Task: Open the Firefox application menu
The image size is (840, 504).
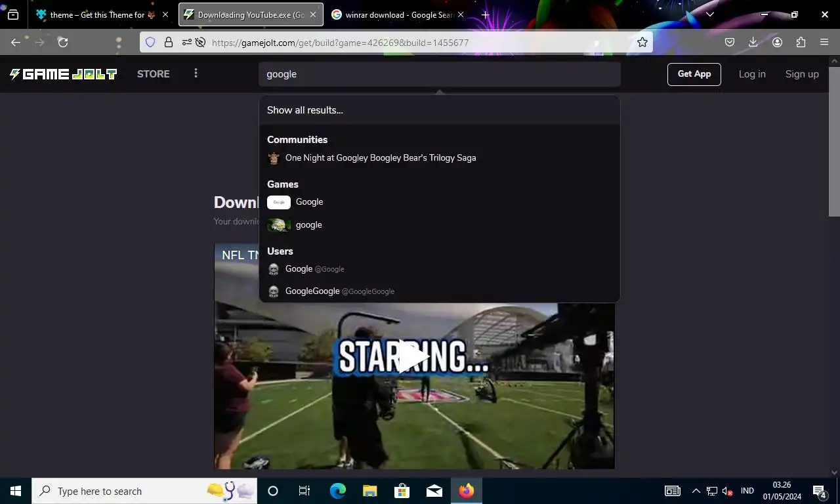Action: point(824,42)
